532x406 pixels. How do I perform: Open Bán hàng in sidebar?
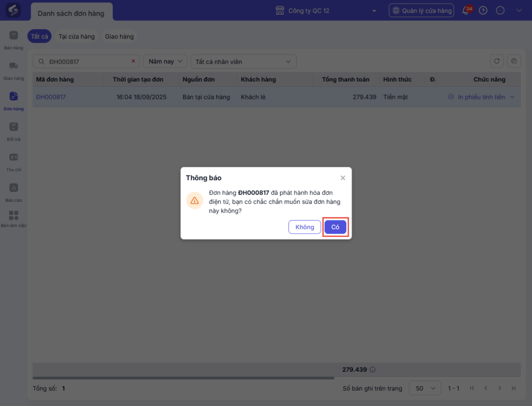(x=14, y=41)
